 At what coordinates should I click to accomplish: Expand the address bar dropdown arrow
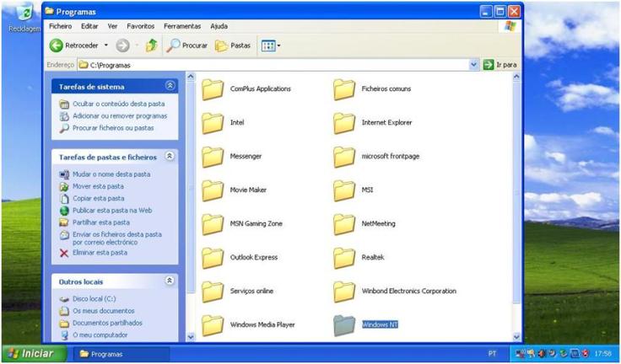tap(474, 64)
